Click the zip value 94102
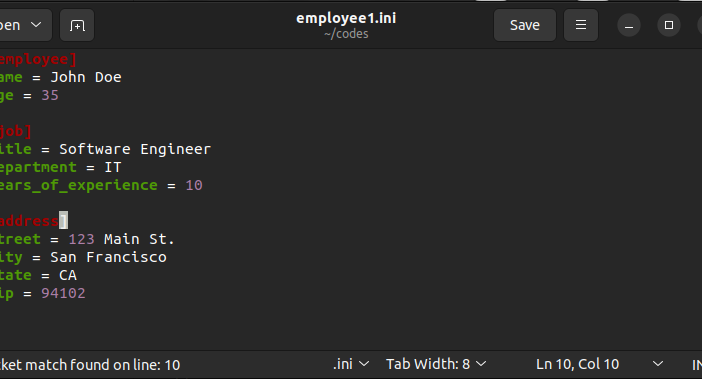The image size is (702, 379). click(x=63, y=293)
